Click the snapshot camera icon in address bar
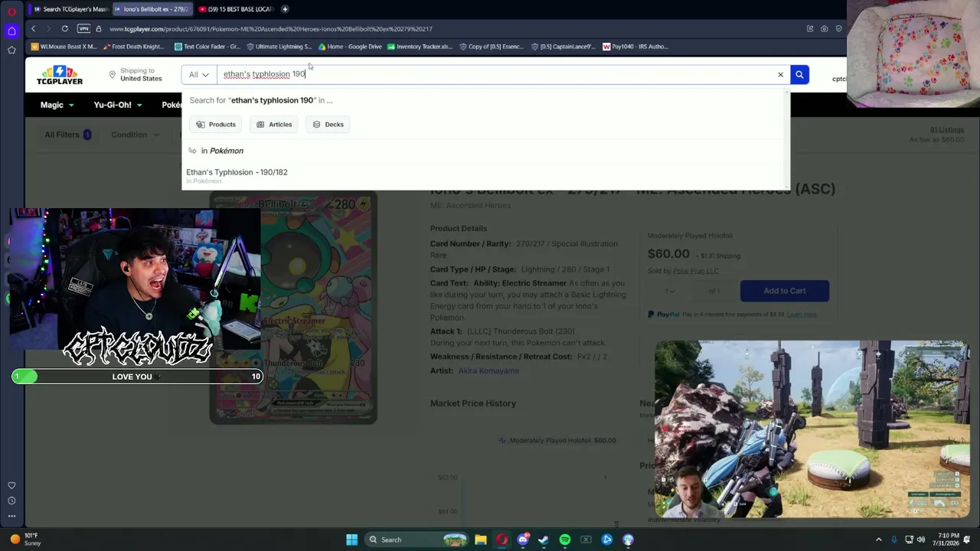Screen dimensions: 980x551 pos(825,29)
